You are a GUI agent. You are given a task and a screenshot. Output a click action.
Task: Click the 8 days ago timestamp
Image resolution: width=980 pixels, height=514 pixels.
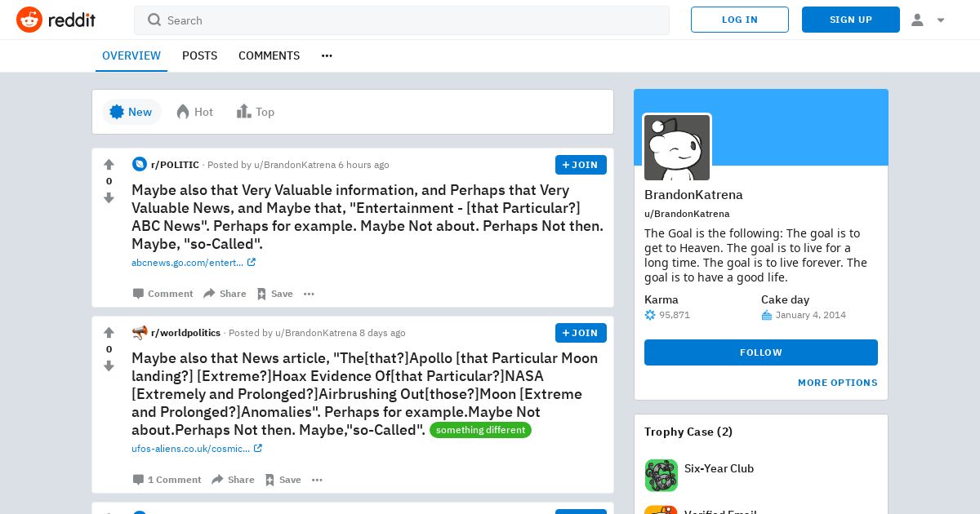pos(382,333)
